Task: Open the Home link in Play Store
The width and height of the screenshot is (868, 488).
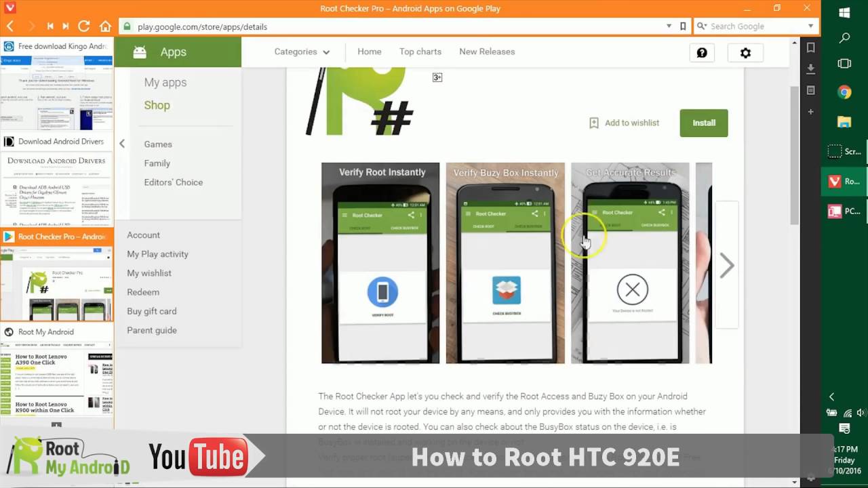Action: click(370, 52)
